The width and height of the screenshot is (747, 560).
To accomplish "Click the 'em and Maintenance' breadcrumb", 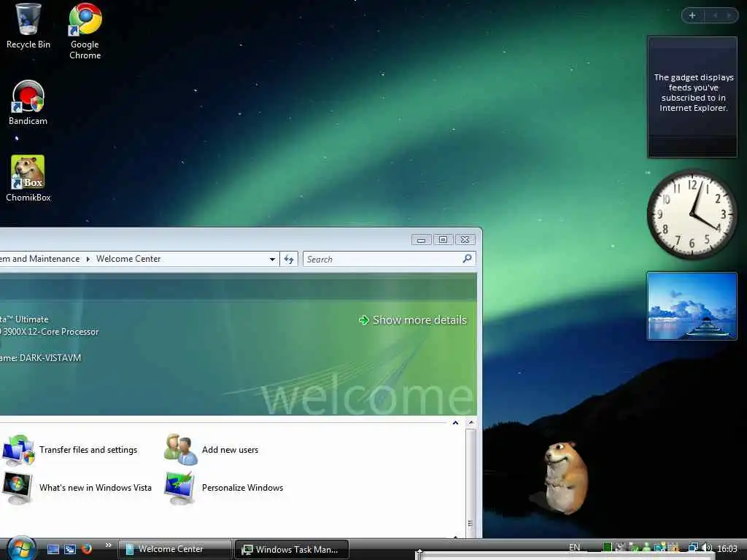I will tap(39, 259).
